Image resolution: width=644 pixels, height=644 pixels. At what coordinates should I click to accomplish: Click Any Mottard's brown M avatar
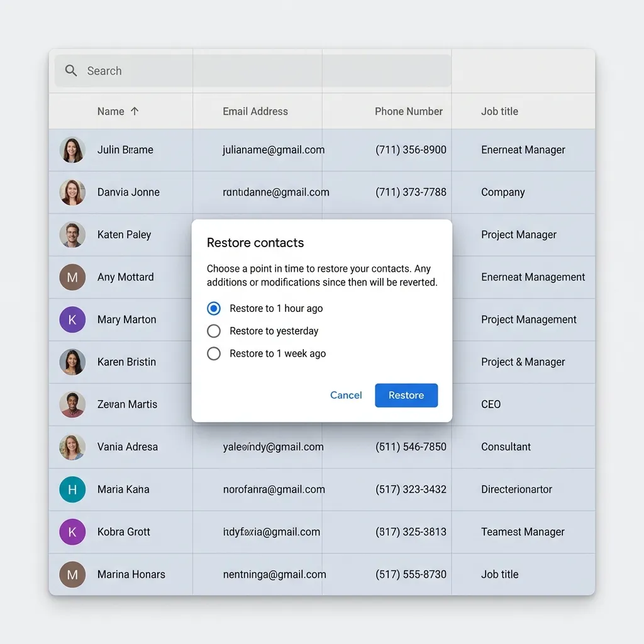tap(72, 277)
